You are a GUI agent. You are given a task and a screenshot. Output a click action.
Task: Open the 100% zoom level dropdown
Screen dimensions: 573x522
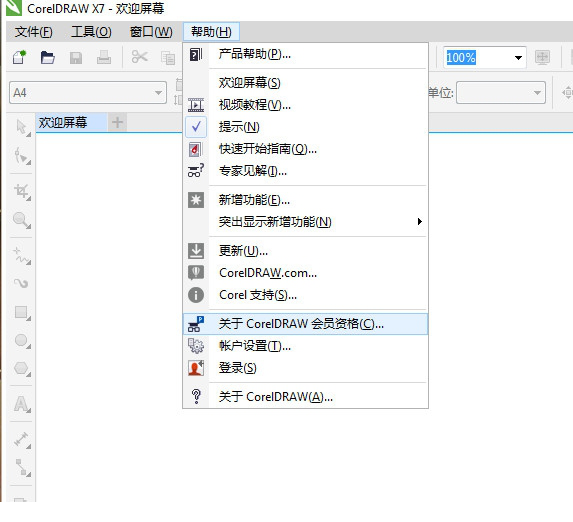pyautogui.click(x=518, y=57)
